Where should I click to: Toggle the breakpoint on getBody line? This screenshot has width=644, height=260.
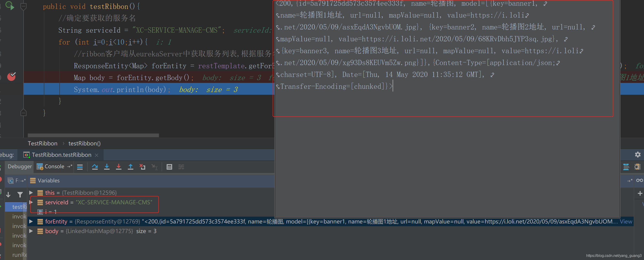[x=11, y=77]
